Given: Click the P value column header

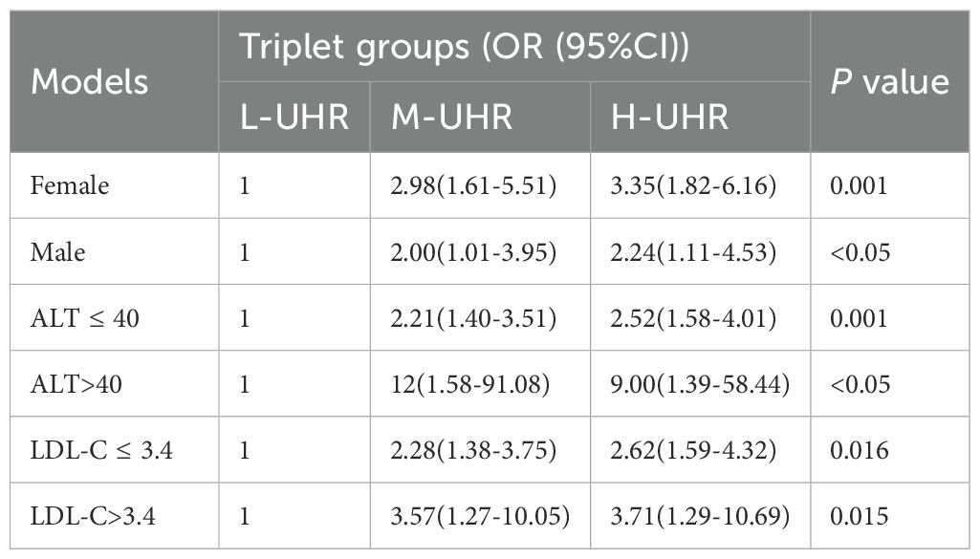Looking at the screenshot, I should [890, 82].
